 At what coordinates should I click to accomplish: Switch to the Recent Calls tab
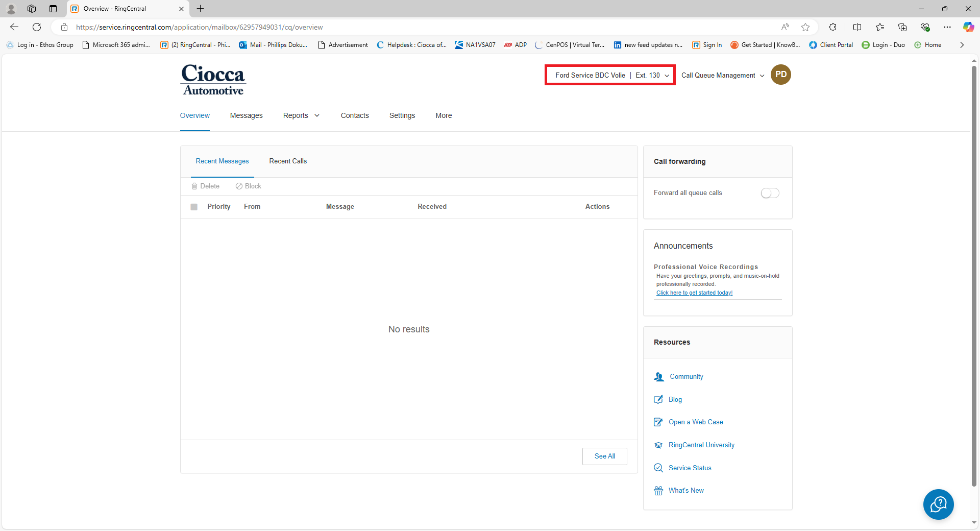point(288,161)
